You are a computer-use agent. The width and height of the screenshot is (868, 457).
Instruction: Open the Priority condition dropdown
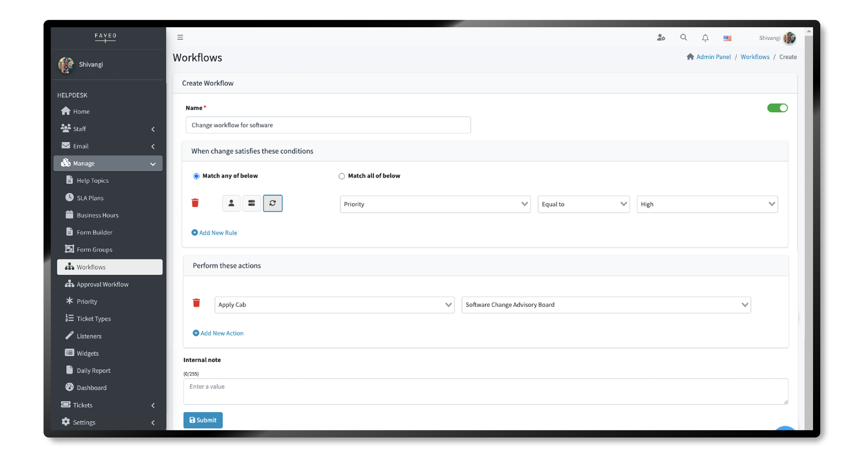tap(435, 204)
